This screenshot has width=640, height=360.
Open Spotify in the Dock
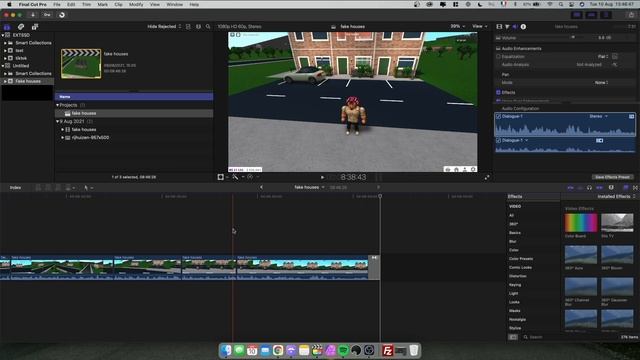(x=343, y=350)
